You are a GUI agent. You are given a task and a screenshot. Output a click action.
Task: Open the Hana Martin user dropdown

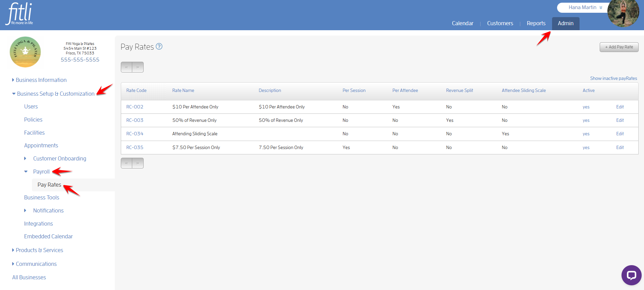(x=585, y=7)
